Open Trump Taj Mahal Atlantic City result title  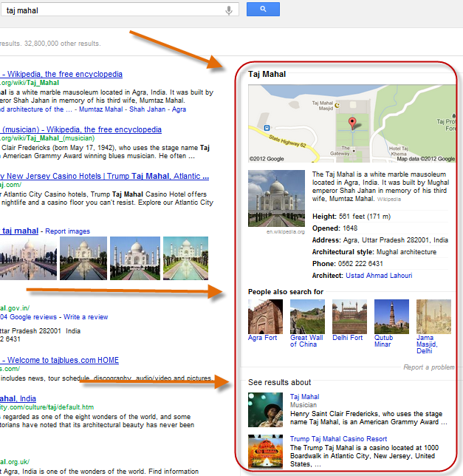104,176
